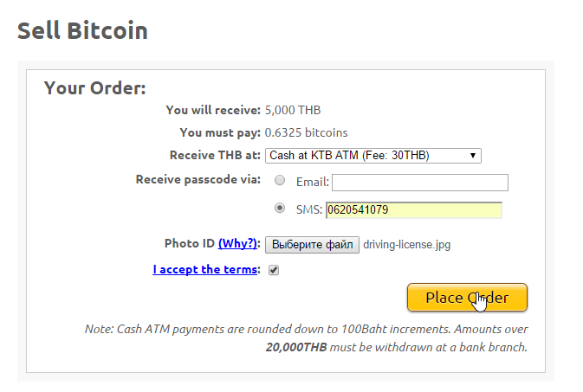Click the 'Receive passcode via:' field label
The width and height of the screenshot is (583, 392).
[198, 179]
